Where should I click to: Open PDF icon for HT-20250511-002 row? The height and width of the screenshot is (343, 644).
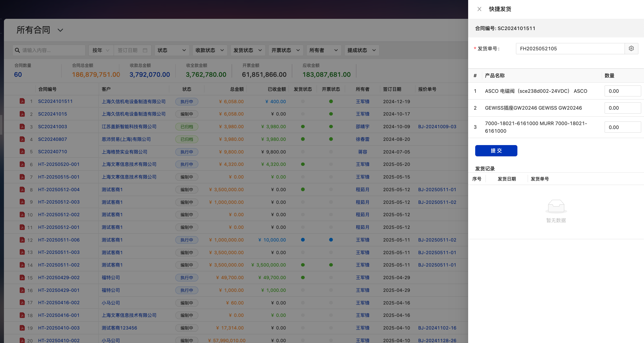[x=22, y=265]
